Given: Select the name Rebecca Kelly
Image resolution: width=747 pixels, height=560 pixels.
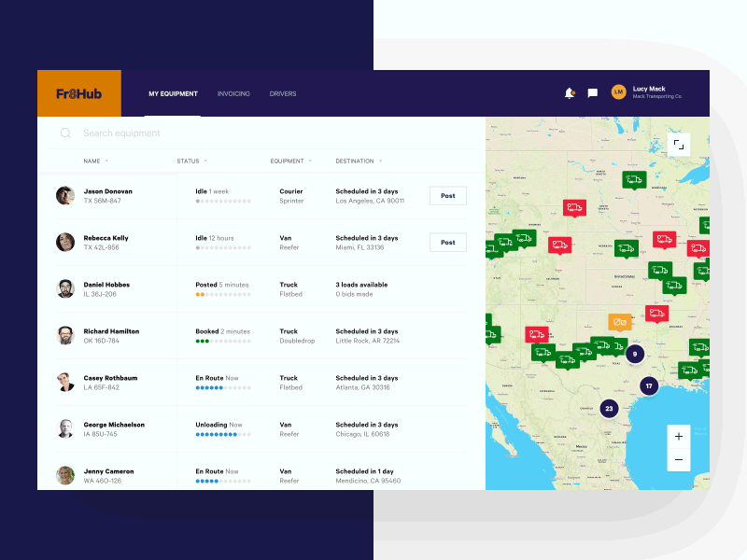Looking at the screenshot, I should coord(106,238).
